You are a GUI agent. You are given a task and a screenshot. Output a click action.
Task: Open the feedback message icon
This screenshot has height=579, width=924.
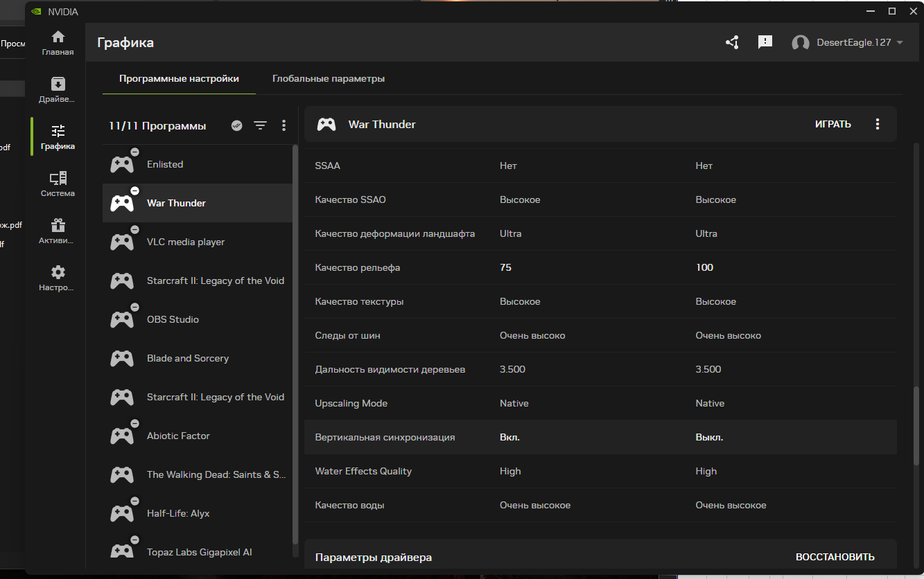pos(765,43)
